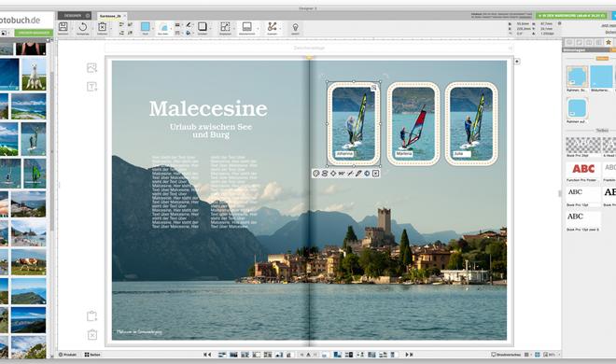Click green button under fotobuch.de logo
The image size is (616, 364).
[34, 33]
